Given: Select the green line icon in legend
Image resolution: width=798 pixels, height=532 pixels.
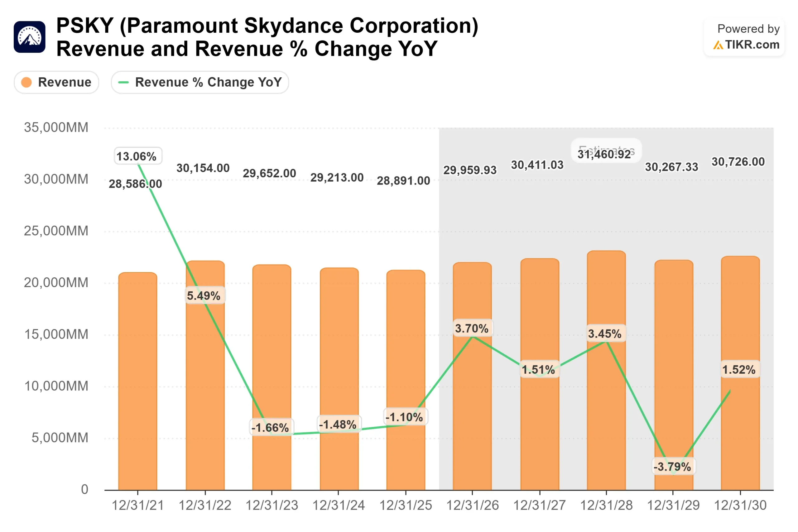Looking at the screenshot, I should 123,82.
